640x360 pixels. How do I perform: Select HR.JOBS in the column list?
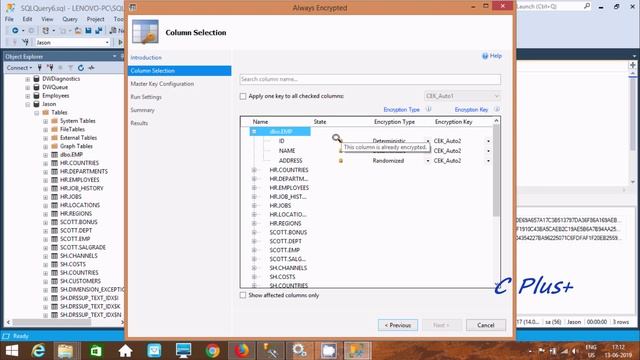280,206
